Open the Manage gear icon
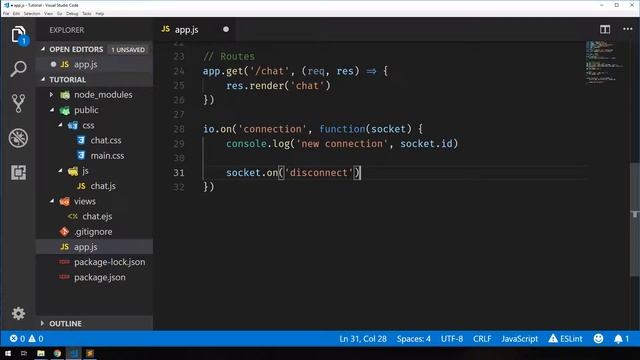This screenshot has height=360, width=640. click(18, 313)
